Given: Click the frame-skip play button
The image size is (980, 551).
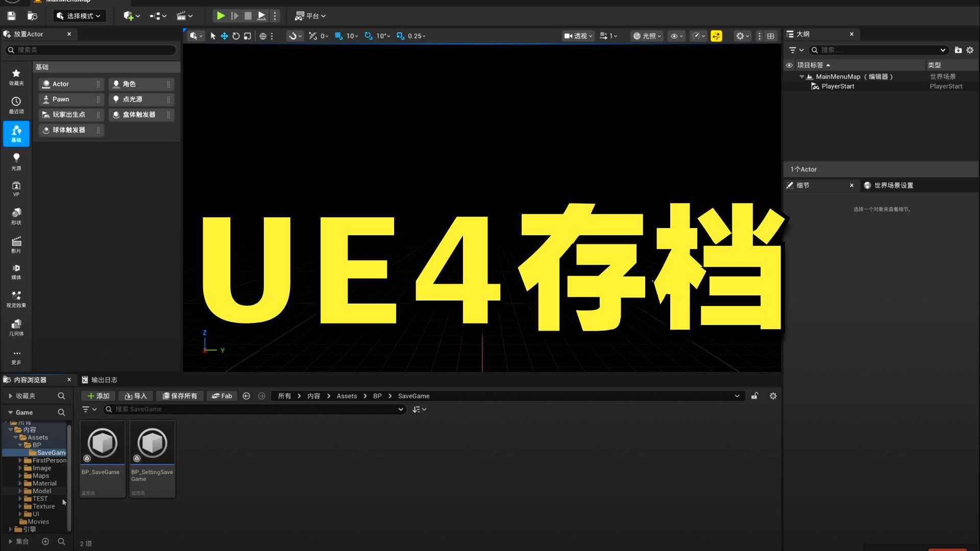Looking at the screenshot, I should tap(234, 16).
